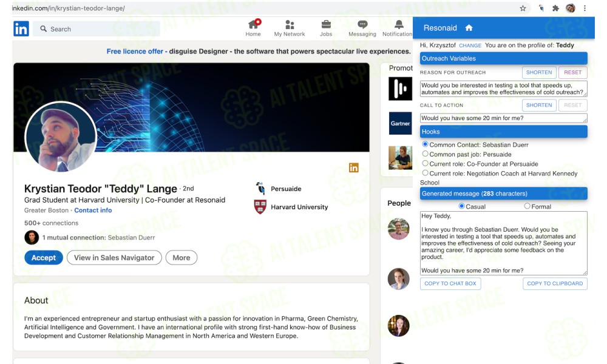Viewport: 607px width, 364px height.
Task: Select Common past job: Persuaide hook
Action: click(425, 153)
